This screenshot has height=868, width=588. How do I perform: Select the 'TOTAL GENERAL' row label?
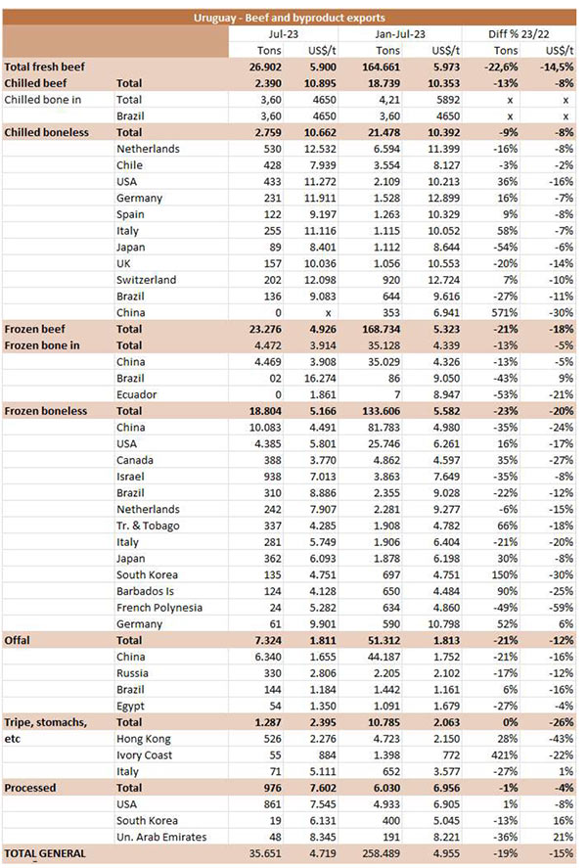coord(45,853)
